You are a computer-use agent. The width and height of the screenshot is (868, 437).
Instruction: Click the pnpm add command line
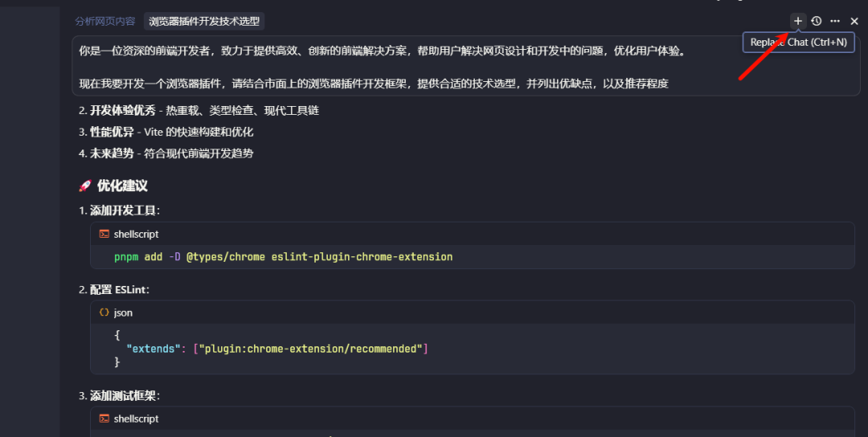[283, 257]
